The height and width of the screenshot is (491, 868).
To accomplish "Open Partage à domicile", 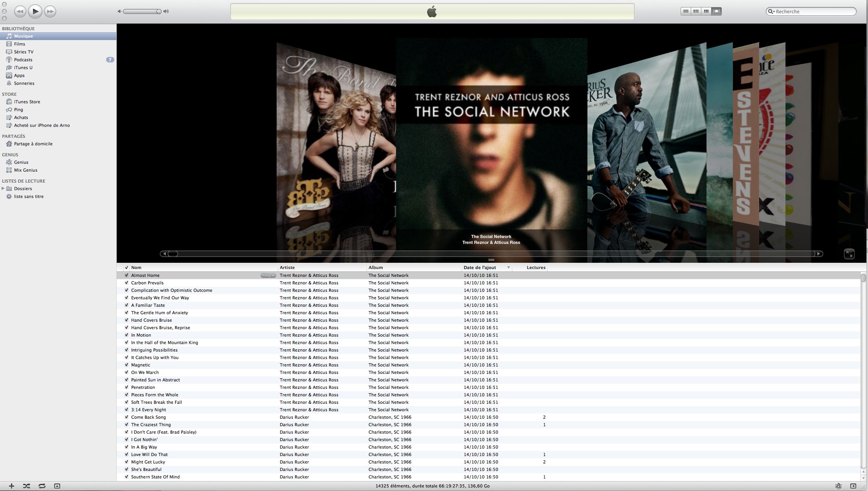I will [x=58, y=144].
